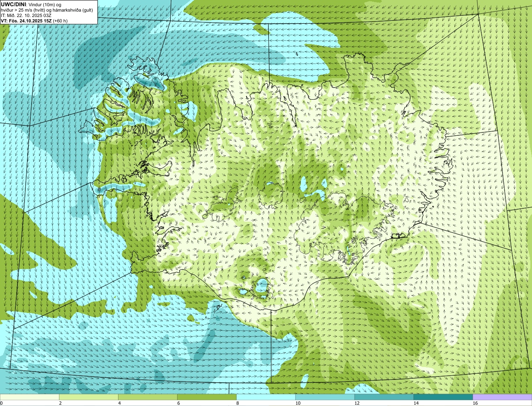
Task: Pick the 8–10 pale cyan legend swatch
Action: pos(266,397)
